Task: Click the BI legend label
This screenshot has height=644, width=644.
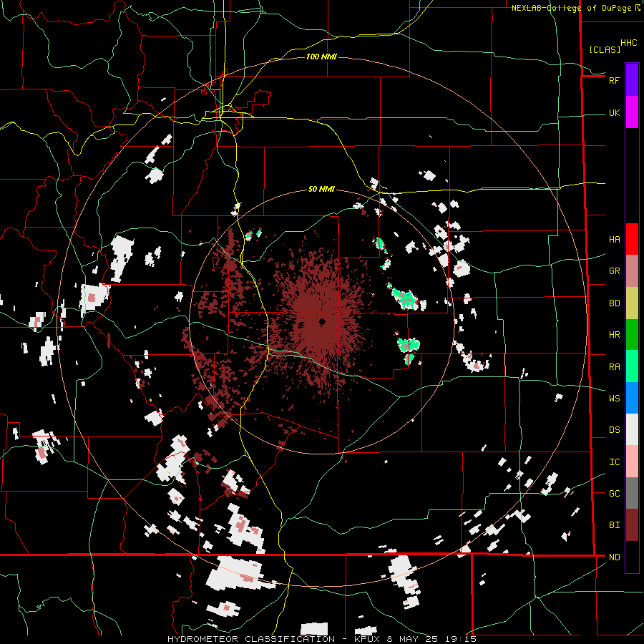Action: tap(614, 525)
